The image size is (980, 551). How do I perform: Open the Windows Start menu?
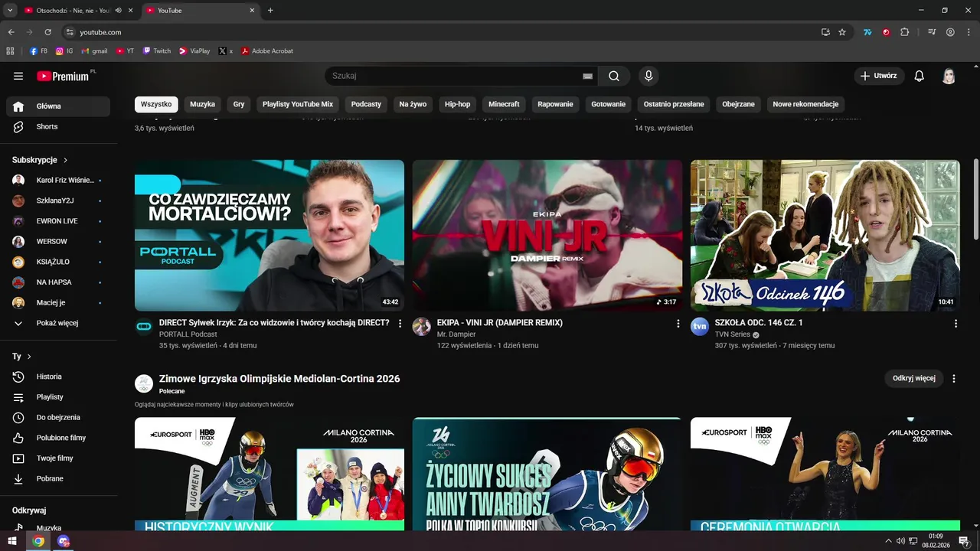11,541
